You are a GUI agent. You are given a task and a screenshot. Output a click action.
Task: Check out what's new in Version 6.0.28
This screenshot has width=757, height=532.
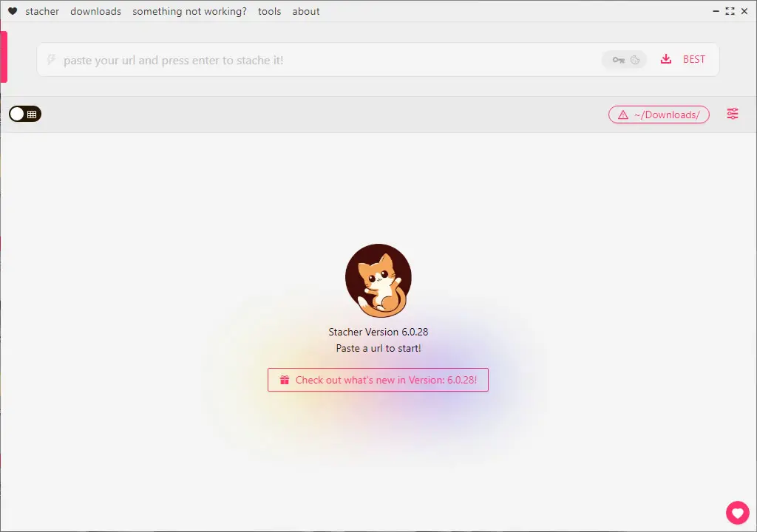click(378, 380)
